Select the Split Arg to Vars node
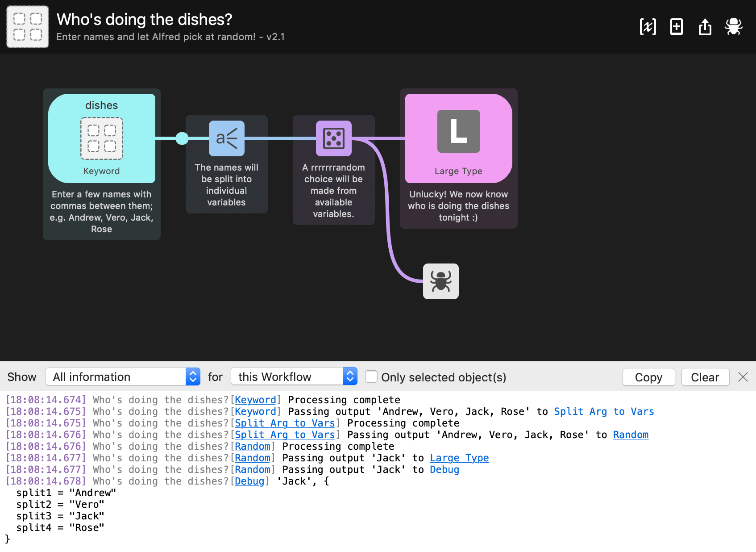Image resolution: width=756 pixels, height=552 pixels. [226, 138]
